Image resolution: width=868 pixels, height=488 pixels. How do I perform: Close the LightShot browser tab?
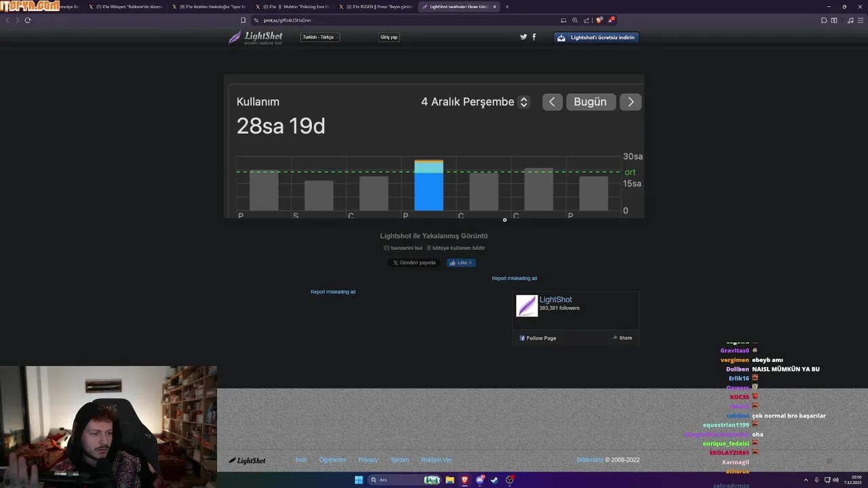tap(494, 7)
